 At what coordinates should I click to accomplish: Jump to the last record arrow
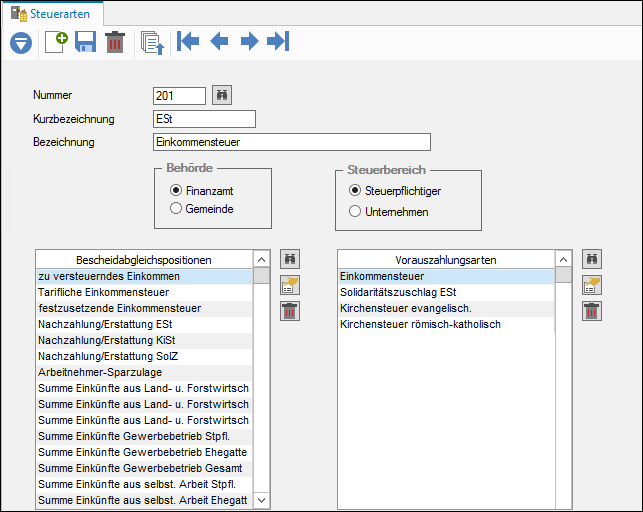tap(278, 41)
